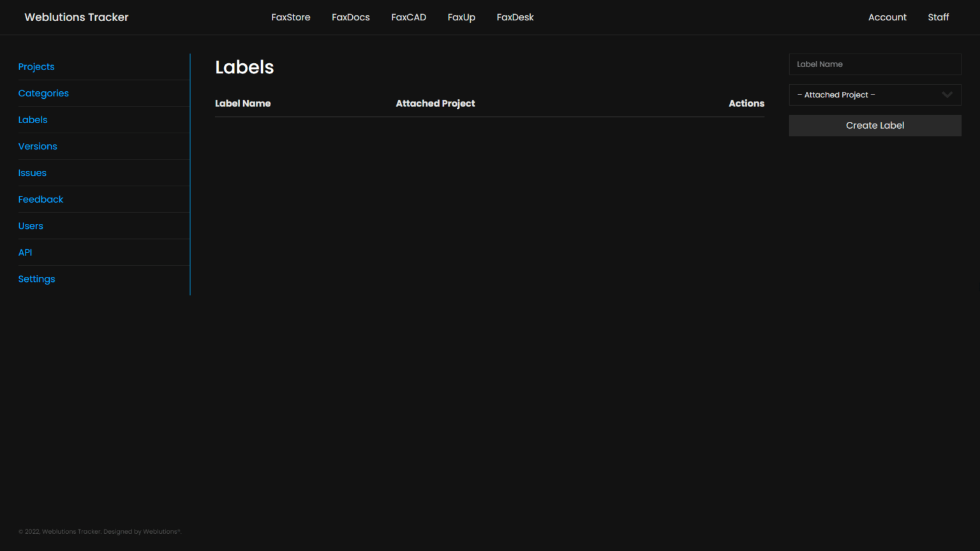This screenshot has width=980, height=551.
Task: Navigate to Issues in sidebar
Action: point(32,173)
